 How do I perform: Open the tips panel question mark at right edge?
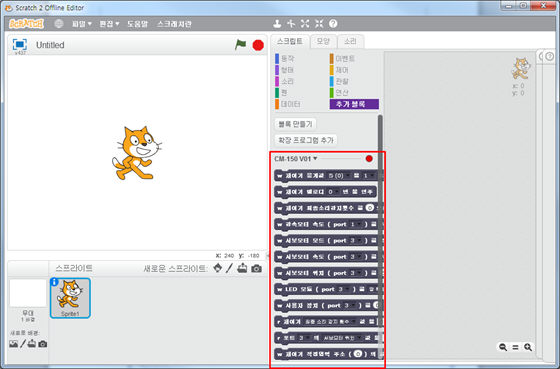[x=550, y=56]
